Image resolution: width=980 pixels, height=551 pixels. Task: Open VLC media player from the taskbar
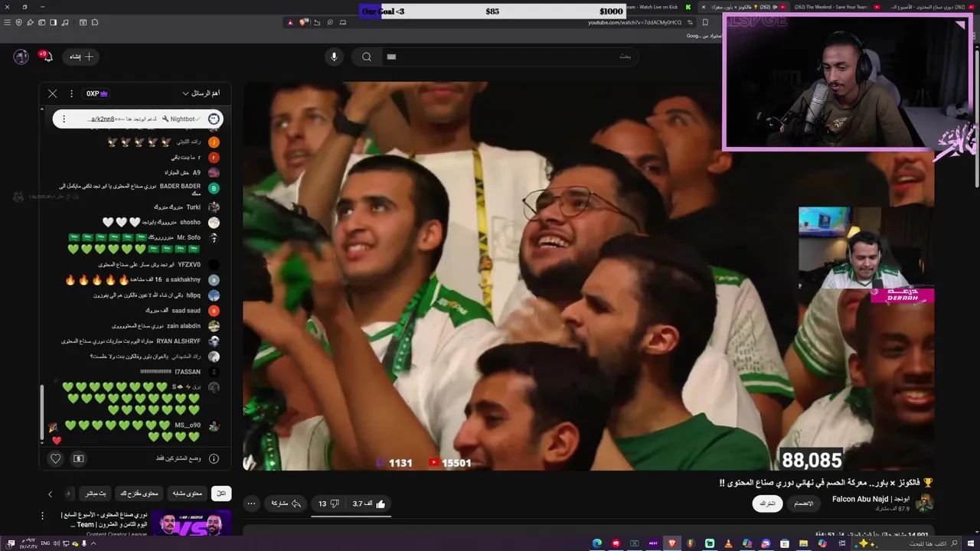(729, 543)
